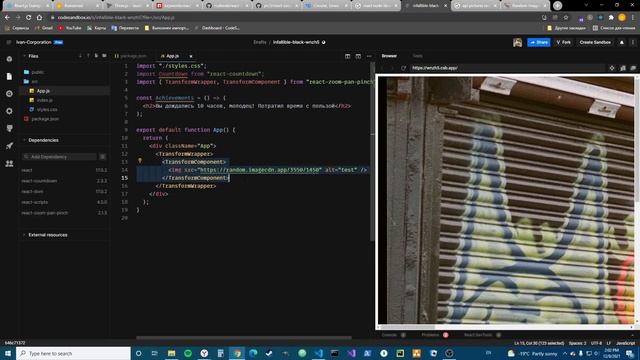Expand the public folder
The image size is (640, 360).
tap(38, 72)
